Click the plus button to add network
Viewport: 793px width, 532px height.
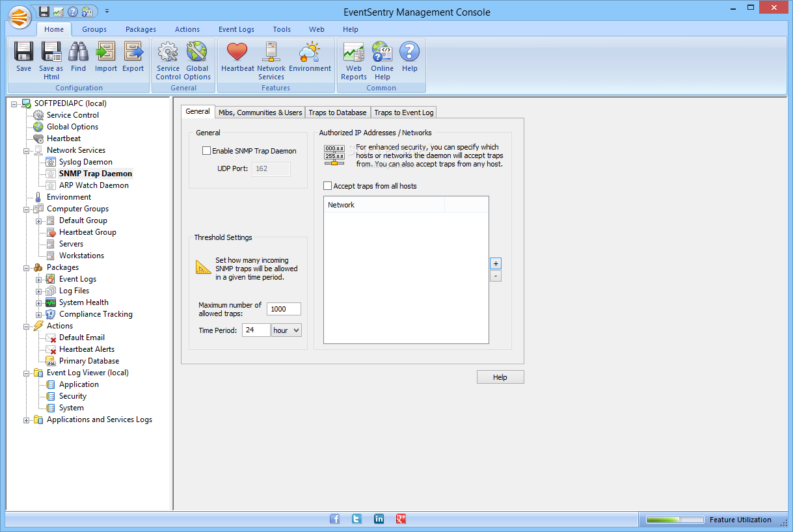point(496,263)
